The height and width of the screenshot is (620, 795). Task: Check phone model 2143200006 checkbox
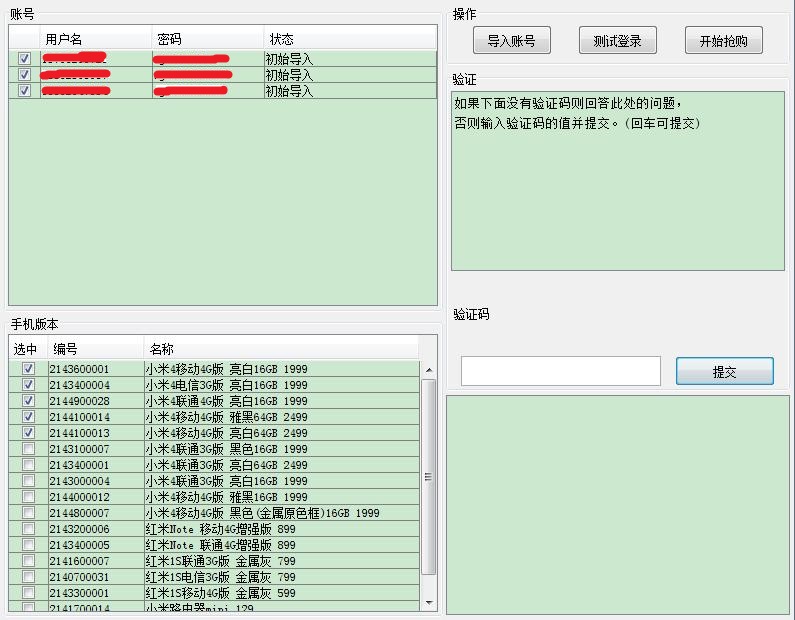click(x=28, y=528)
